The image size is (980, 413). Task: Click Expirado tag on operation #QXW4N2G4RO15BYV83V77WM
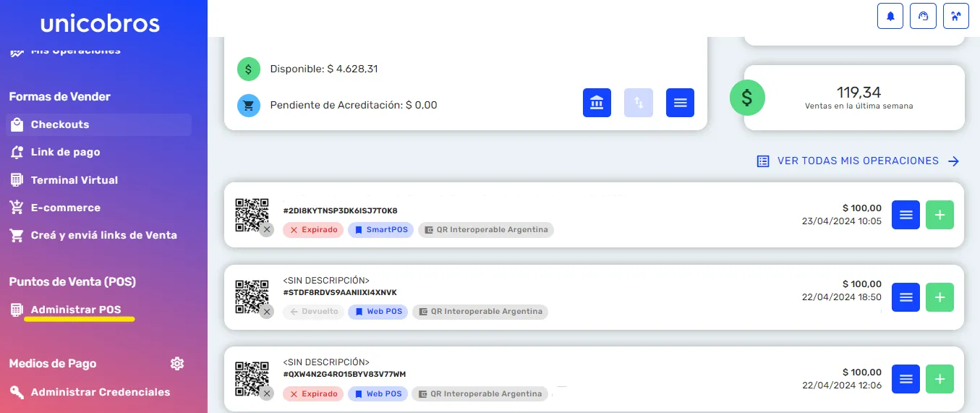[x=313, y=394]
